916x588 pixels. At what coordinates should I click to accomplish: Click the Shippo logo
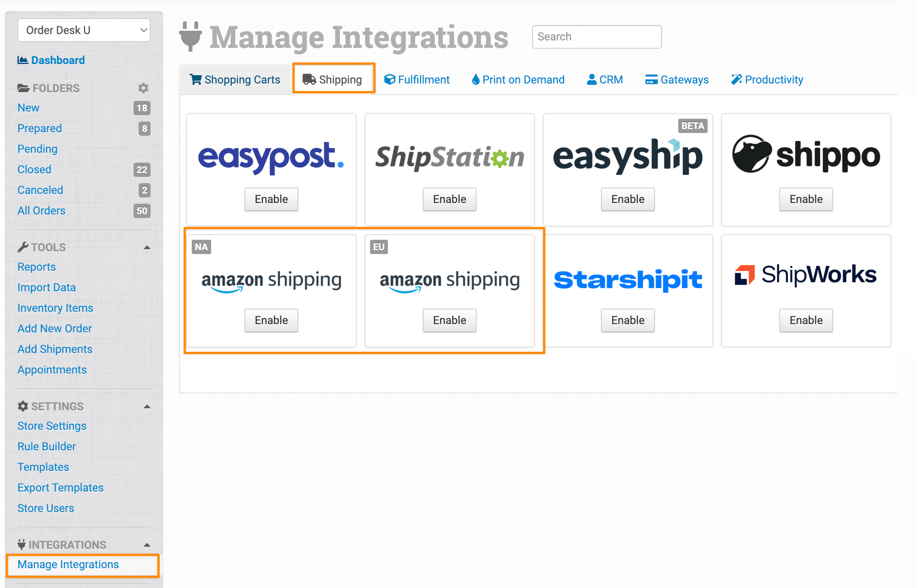(x=806, y=154)
